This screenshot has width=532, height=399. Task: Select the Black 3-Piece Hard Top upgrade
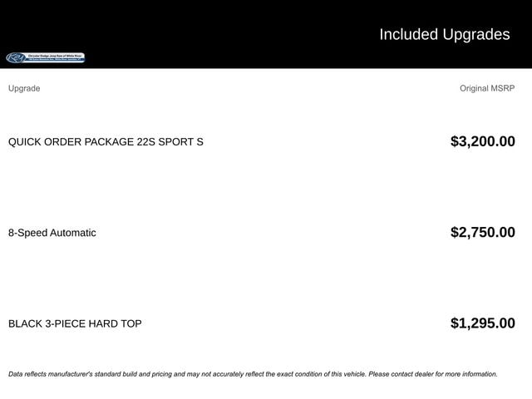point(75,323)
